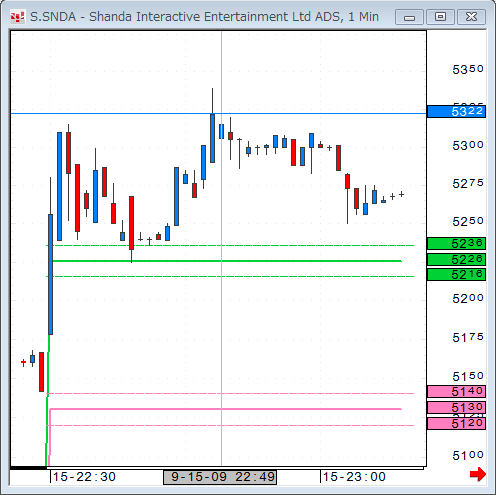Click the 5200 price axis label

[x=468, y=298]
